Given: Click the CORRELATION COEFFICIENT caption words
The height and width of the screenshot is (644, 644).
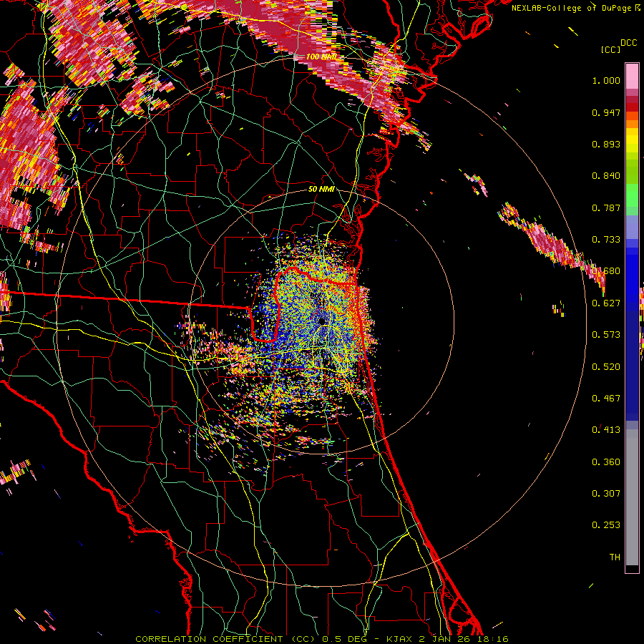Looking at the screenshot, I should 209,639.
